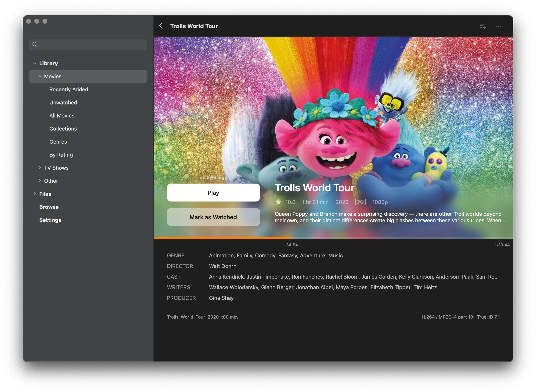Toggle Mark as Watched
The width and height of the screenshot is (536, 392).
(x=213, y=217)
